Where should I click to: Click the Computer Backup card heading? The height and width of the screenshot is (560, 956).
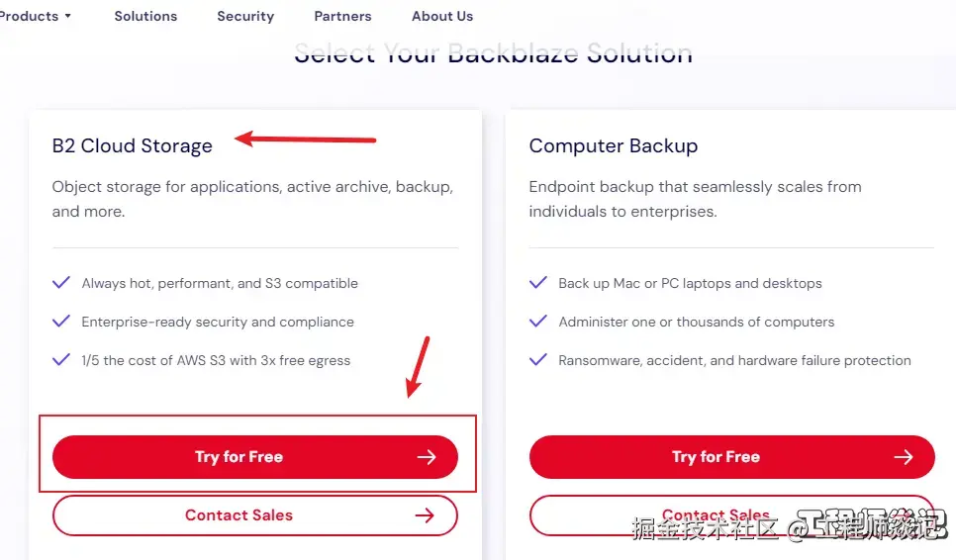coord(613,146)
